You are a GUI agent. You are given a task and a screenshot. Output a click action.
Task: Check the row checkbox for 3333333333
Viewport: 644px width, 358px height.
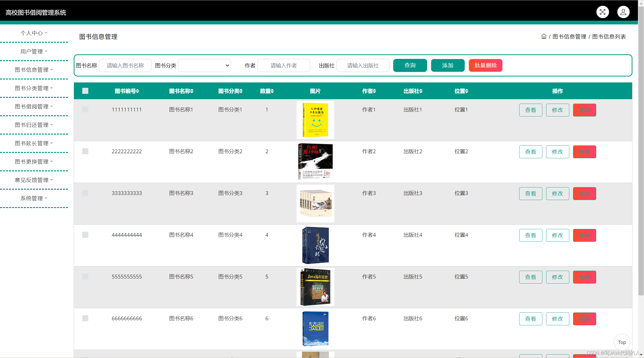pos(85,193)
